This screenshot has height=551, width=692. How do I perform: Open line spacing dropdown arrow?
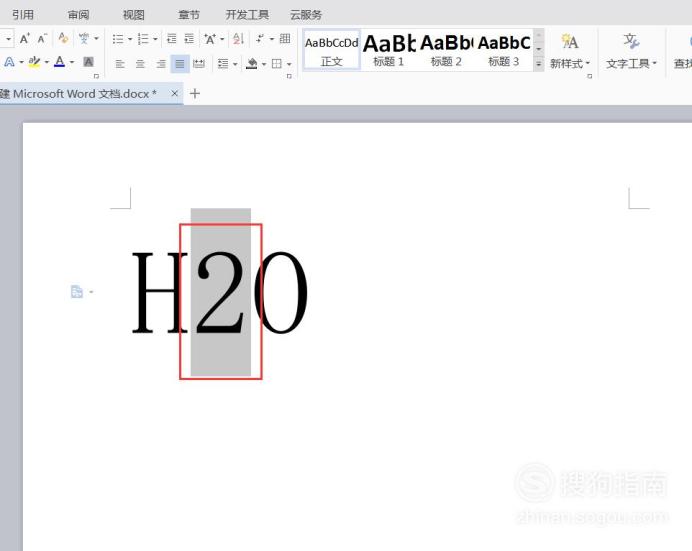pos(235,64)
